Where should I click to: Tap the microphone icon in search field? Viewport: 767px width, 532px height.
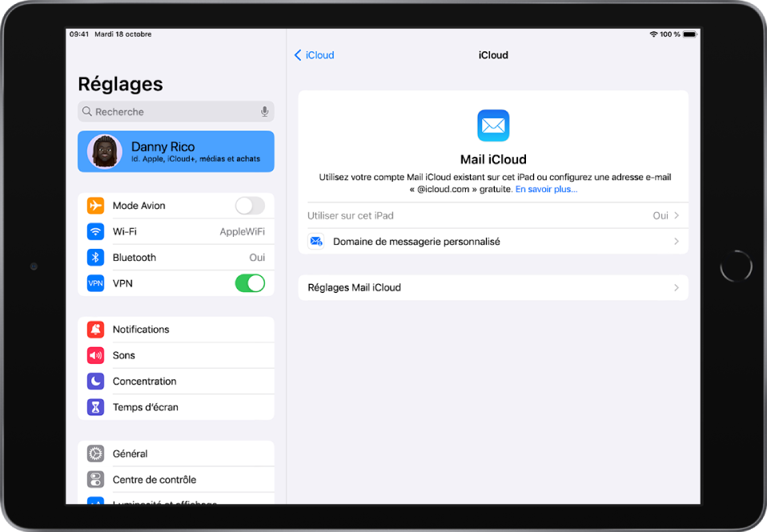[265, 111]
